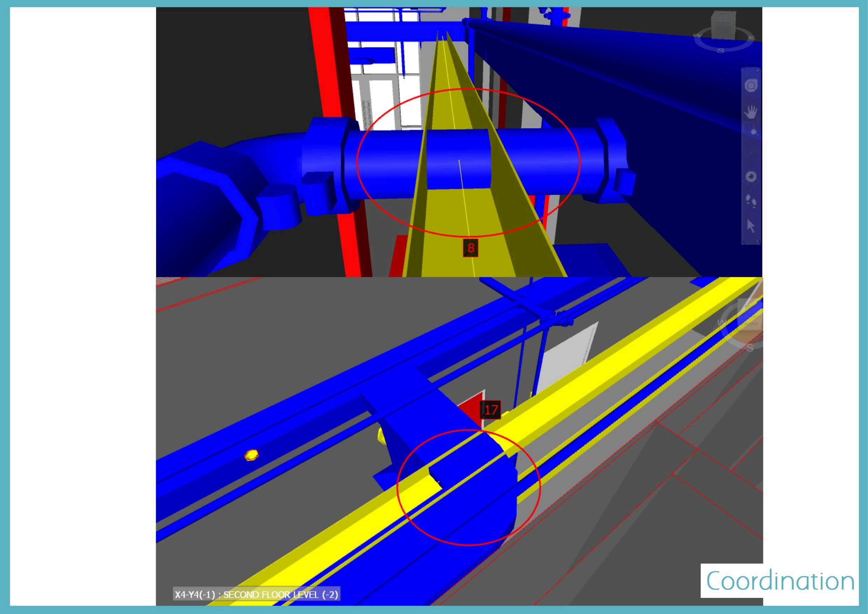Image resolution: width=868 pixels, height=614 pixels.
Task: Click the navigation bar top corner close button
Action: (758, 70)
